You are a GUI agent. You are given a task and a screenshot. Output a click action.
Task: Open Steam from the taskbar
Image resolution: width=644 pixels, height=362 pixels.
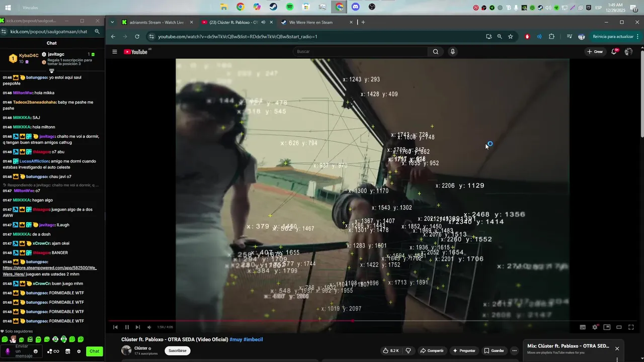[273, 7]
